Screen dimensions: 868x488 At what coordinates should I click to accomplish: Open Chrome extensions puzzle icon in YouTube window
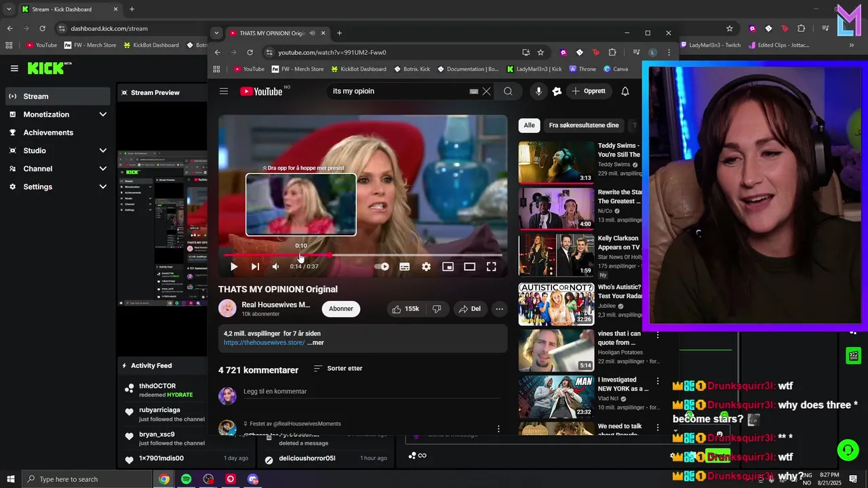click(x=612, y=52)
